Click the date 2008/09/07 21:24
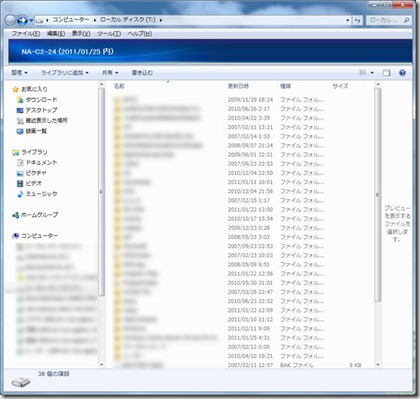Screen dimensions: 420x399 [250, 145]
